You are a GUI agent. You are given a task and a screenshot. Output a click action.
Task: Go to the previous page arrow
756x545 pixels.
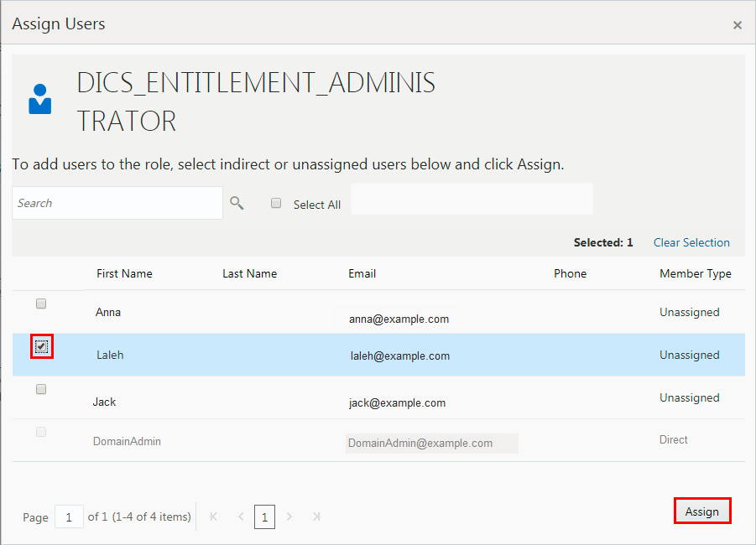(x=241, y=516)
